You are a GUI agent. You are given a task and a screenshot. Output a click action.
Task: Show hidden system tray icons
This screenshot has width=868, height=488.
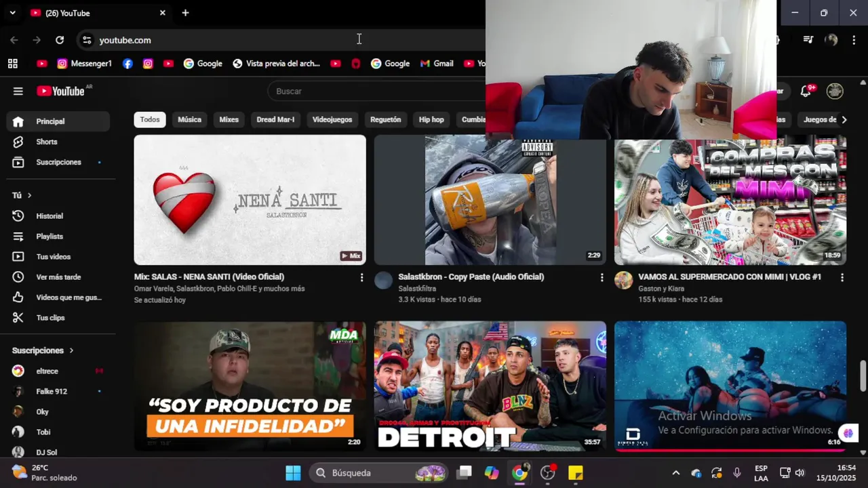[x=675, y=472]
